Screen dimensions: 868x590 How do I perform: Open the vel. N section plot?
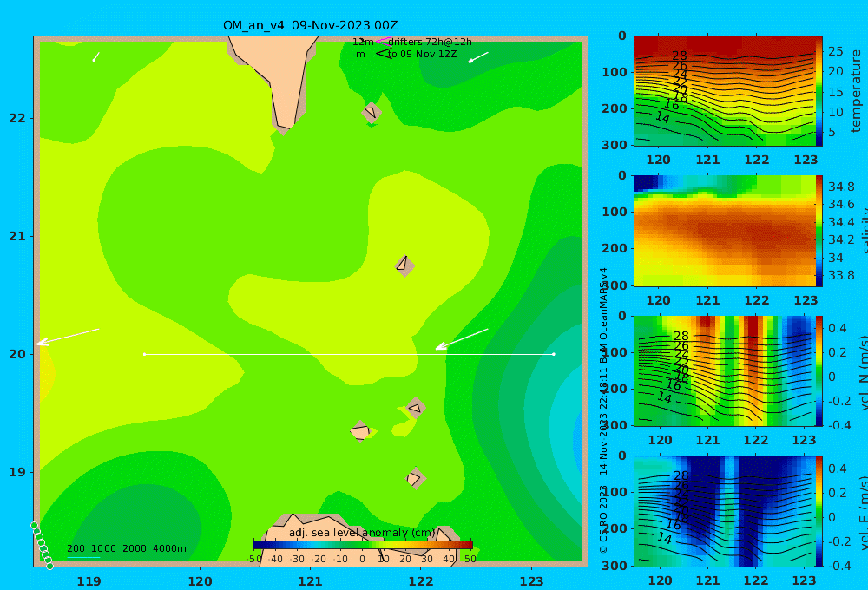725,370
